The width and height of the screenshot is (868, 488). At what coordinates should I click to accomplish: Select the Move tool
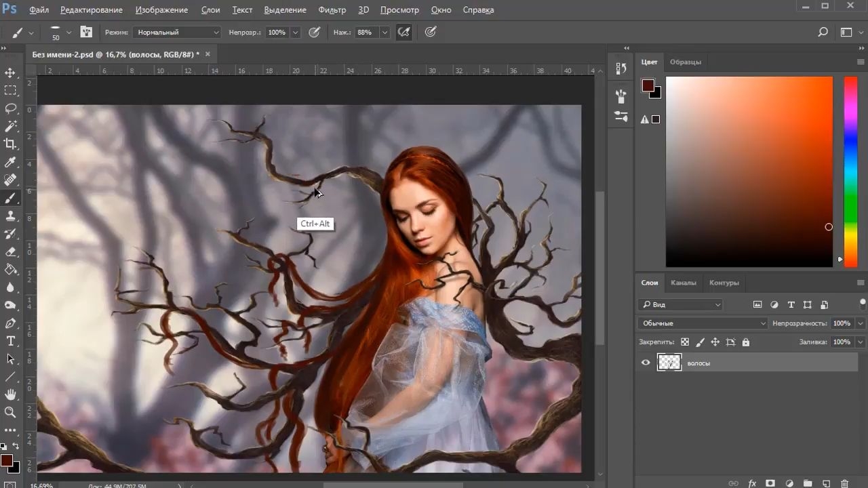tap(10, 73)
